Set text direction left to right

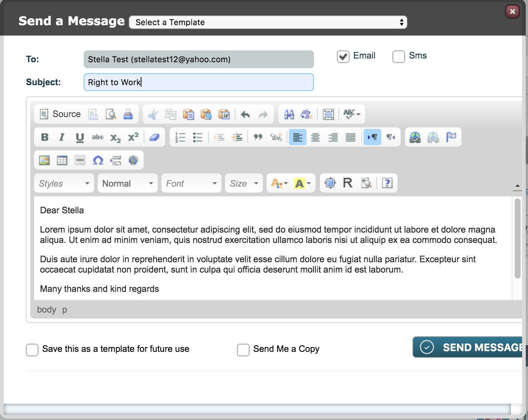click(x=372, y=137)
